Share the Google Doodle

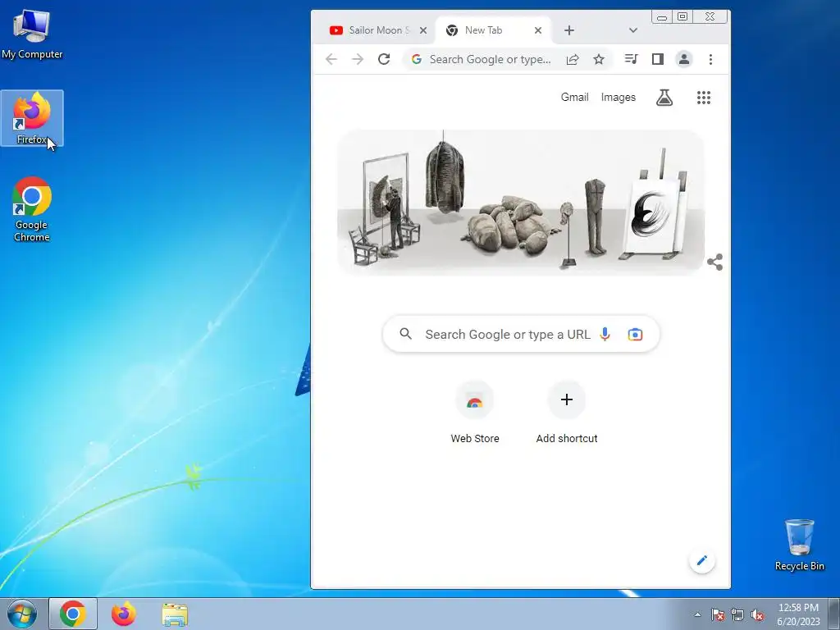(x=714, y=262)
